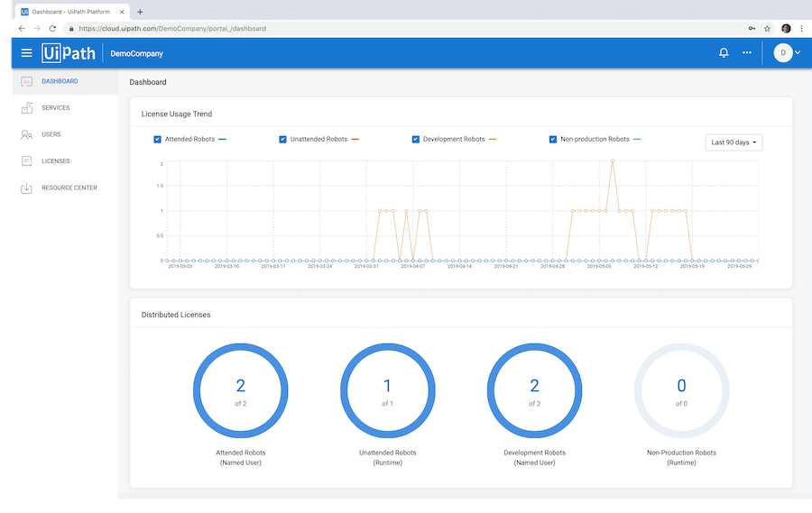The image size is (812, 513).
Task: Click the Non-production Robots green legend line
Action: (637, 139)
